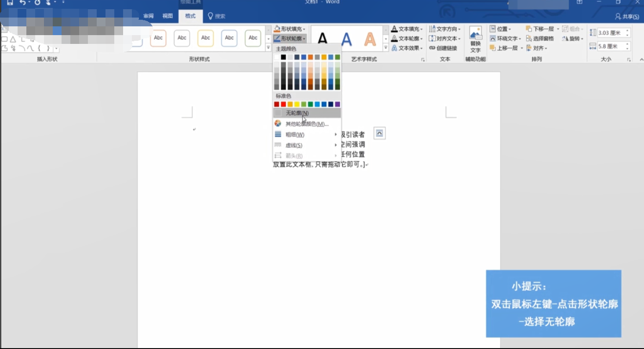The image size is (644, 349).
Task: Pick the standard dark red swatch
Action: 277,104
